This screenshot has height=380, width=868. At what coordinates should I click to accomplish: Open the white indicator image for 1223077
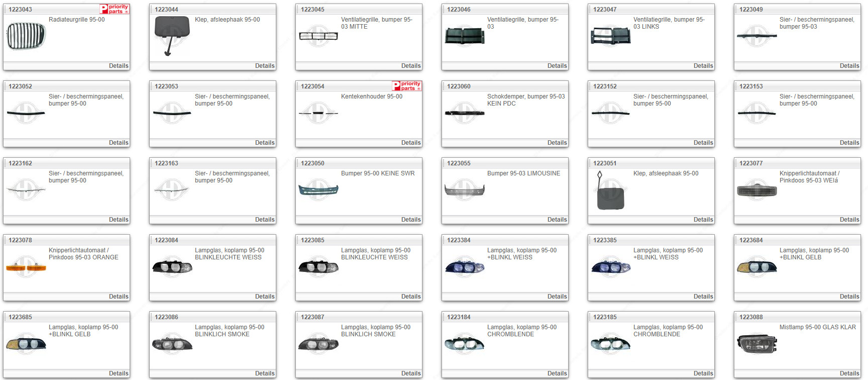[x=757, y=191]
